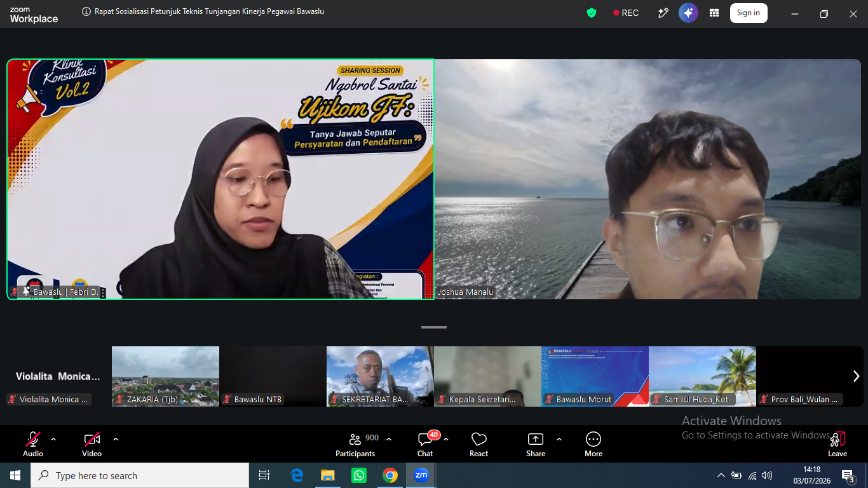868x488 pixels.
Task: Show hidden system tray icons
Action: coord(721,475)
